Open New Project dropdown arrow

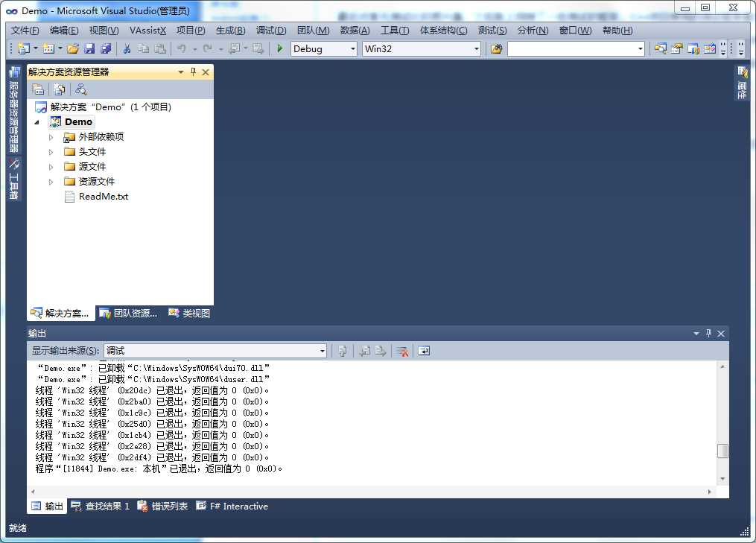point(36,48)
